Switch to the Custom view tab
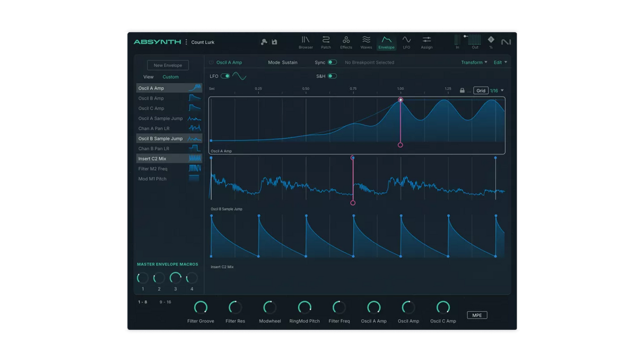644x362 pixels. coord(170,77)
